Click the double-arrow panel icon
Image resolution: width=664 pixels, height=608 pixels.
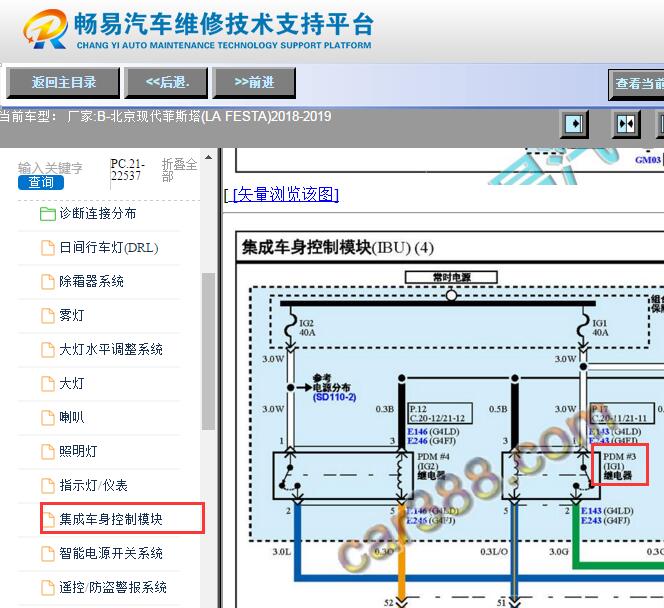point(626,124)
